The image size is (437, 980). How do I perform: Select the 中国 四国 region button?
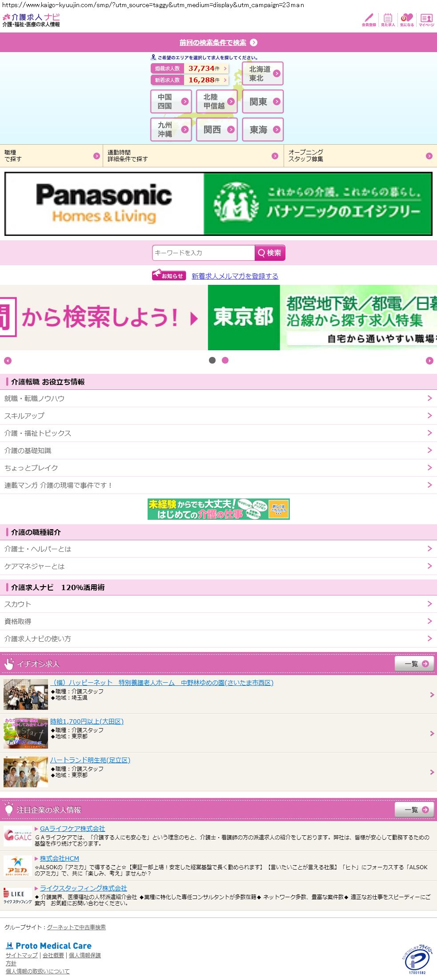tap(171, 101)
